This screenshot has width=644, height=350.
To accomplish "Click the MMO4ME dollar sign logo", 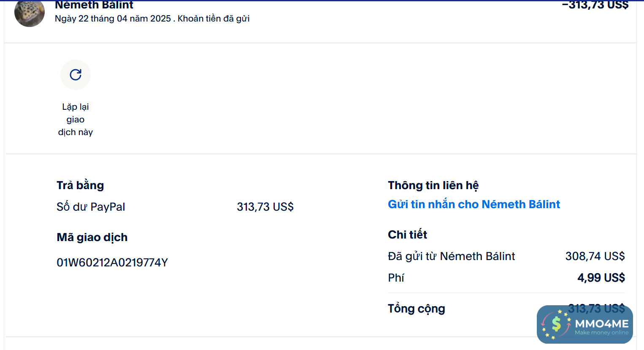I will (x=556, y=324).
